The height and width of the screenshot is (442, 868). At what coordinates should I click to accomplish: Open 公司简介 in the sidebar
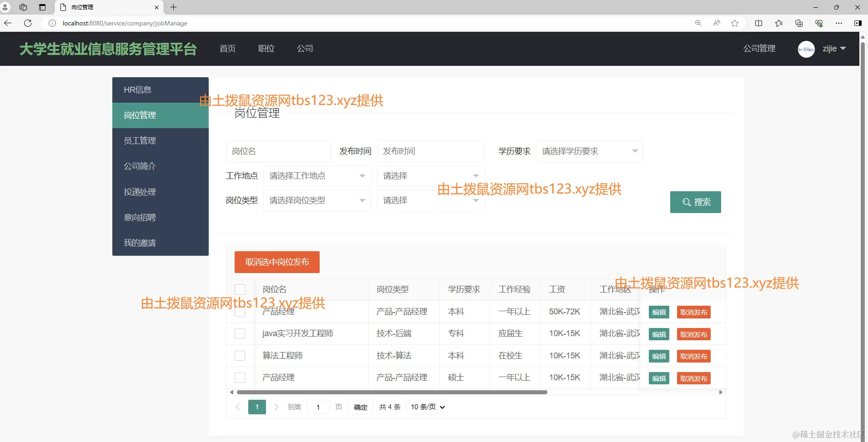point(161,166)
